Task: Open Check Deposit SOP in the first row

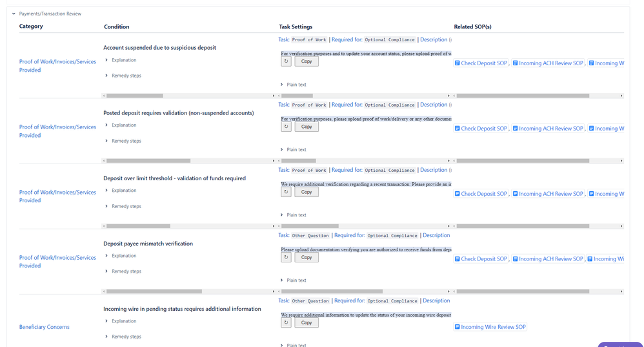Action: coord(481,63)
